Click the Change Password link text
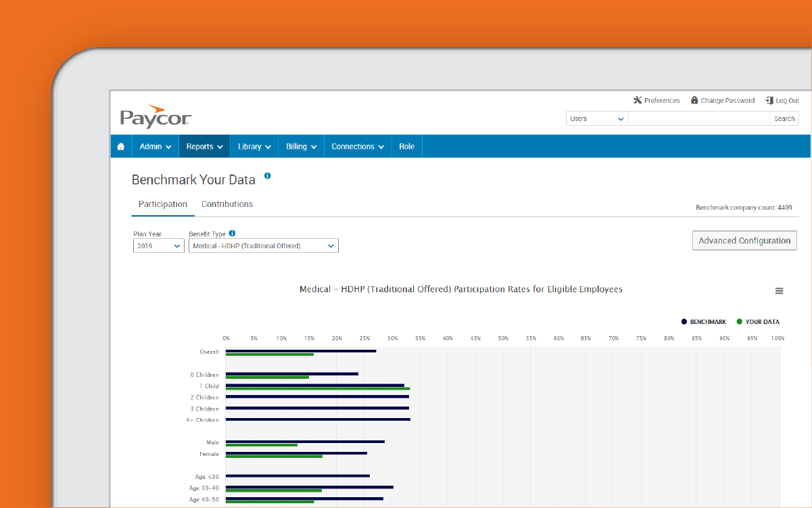Viewport: 812px width, 508px height. 727,100
